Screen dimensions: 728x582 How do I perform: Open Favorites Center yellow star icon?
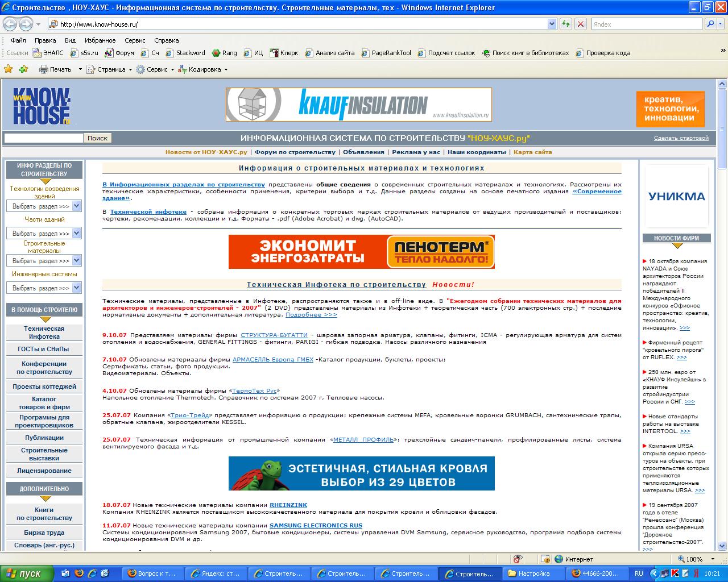click(9, 69)
